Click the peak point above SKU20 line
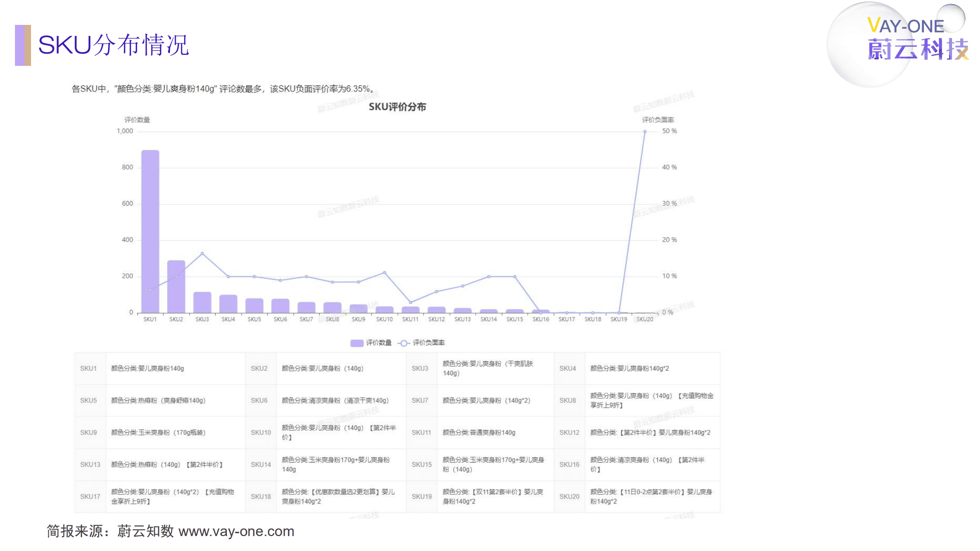The image size is (980, 551). pos(645,131)
